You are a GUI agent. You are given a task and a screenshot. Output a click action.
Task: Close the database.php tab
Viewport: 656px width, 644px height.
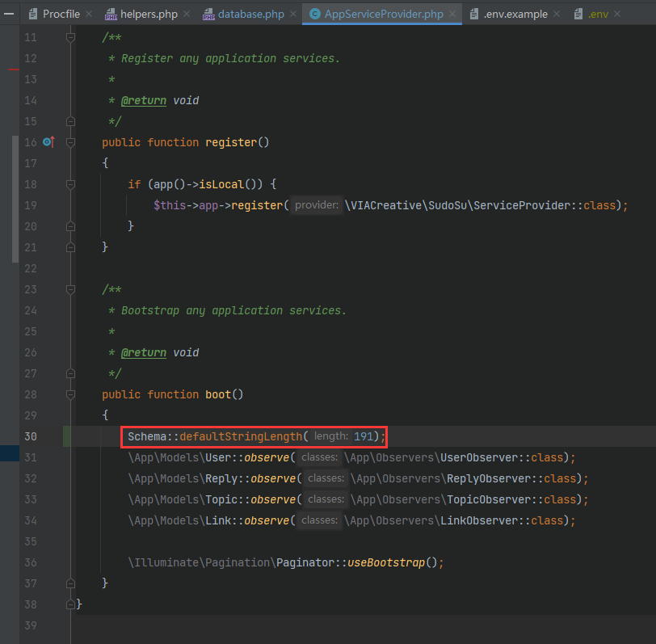[x=292, y=15]
